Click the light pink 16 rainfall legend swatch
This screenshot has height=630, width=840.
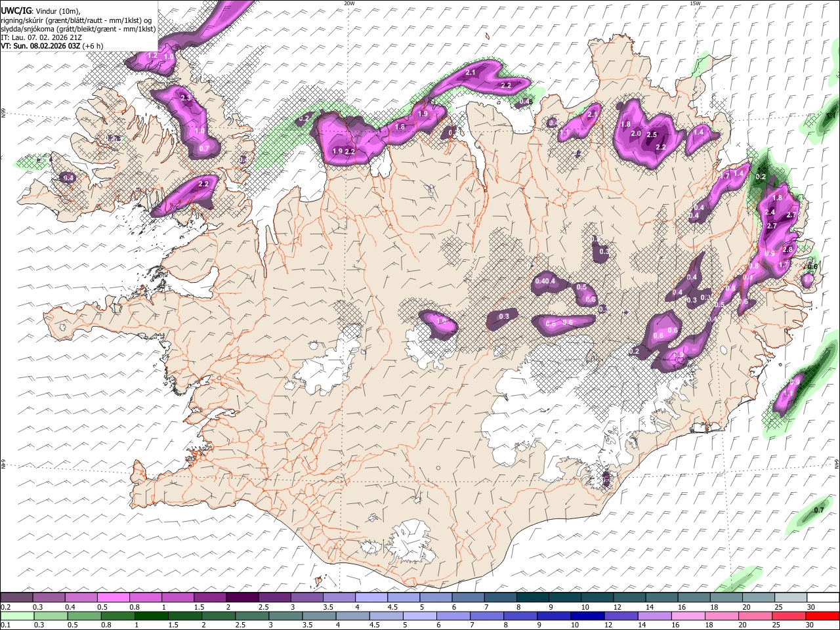click(687, 616)
